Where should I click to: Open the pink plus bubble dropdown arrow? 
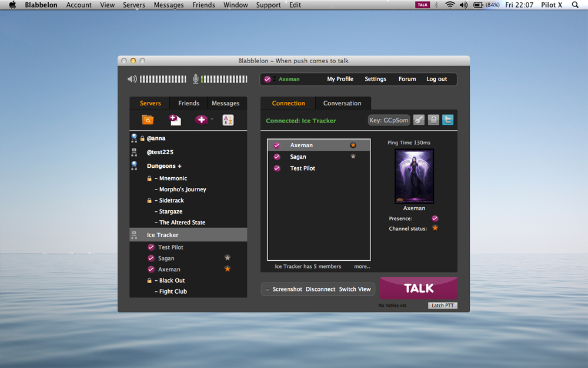[212, 120]
